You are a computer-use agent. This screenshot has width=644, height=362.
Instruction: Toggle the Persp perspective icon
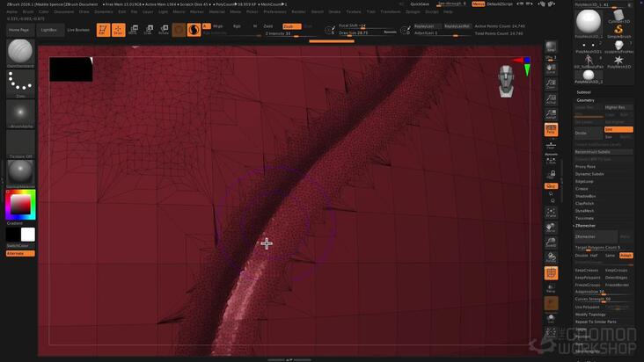[x=551, y=129]
